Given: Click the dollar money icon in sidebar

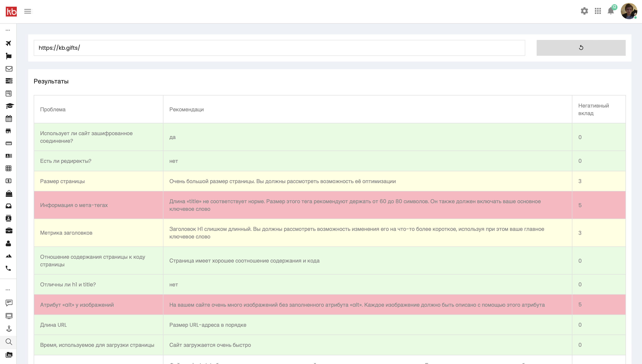Looking at the screenshot, I should click(8, 181).
